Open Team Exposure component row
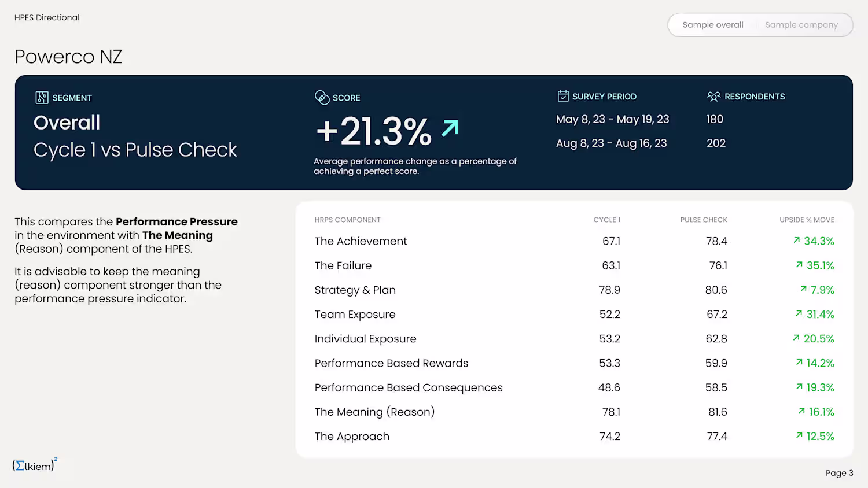This screenshot has width=868, height=488. (355, 315)
